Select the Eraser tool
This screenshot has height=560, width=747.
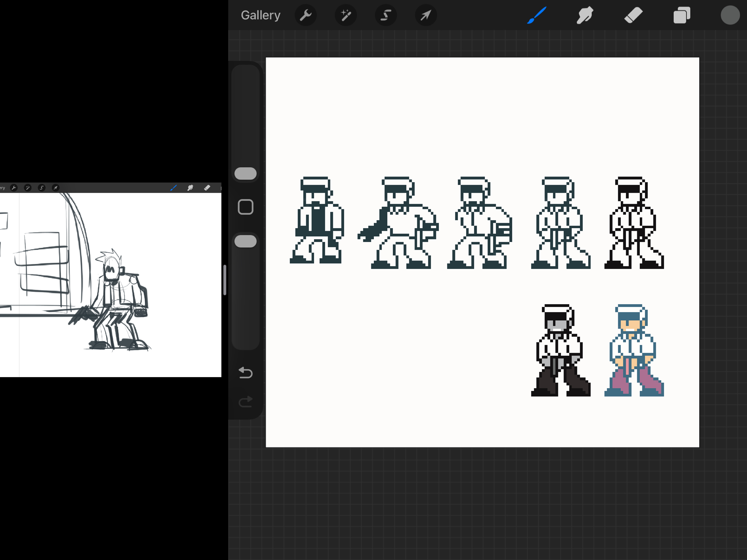[633, 15]
